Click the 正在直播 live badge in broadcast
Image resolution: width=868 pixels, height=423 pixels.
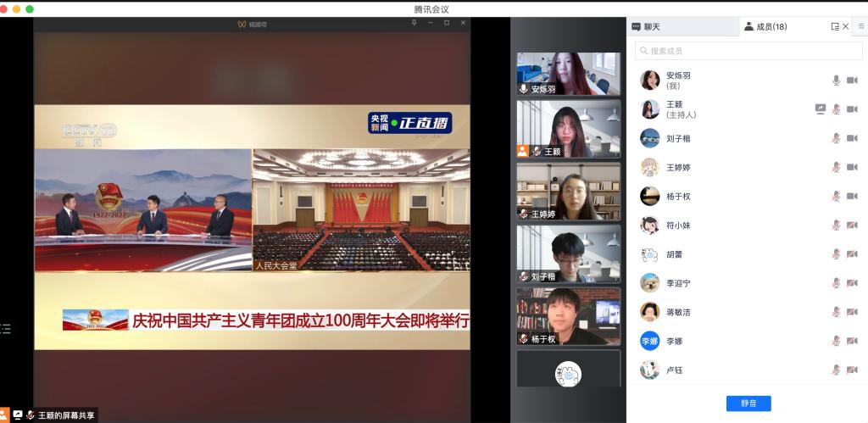coord(409,123)
